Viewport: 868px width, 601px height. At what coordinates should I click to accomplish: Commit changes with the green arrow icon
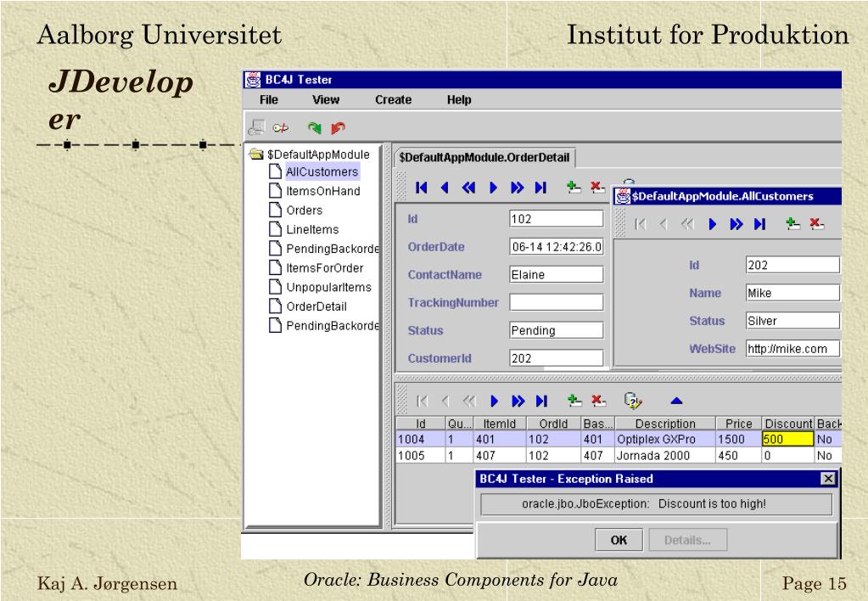[315, 128]
